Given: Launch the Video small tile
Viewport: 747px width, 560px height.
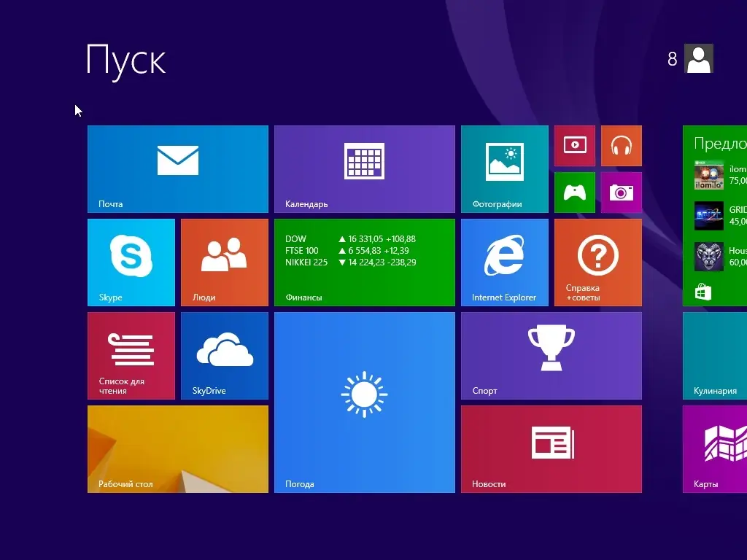Looking at the screenshot, I should point(575,146).
